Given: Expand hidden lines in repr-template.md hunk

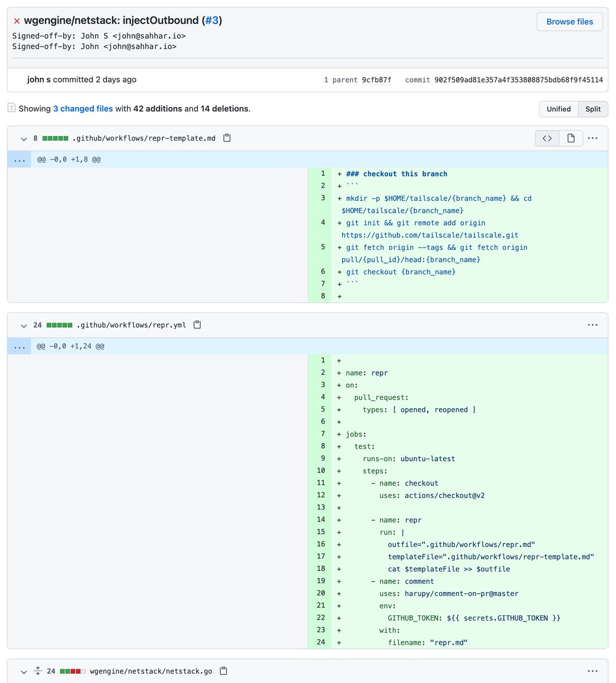Looking at the screenshot, I should pos(19,160).
